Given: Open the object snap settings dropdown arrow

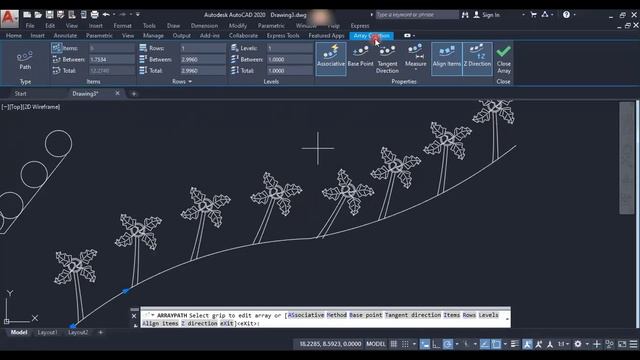Looking at the screenshot, I should (505, 344).
